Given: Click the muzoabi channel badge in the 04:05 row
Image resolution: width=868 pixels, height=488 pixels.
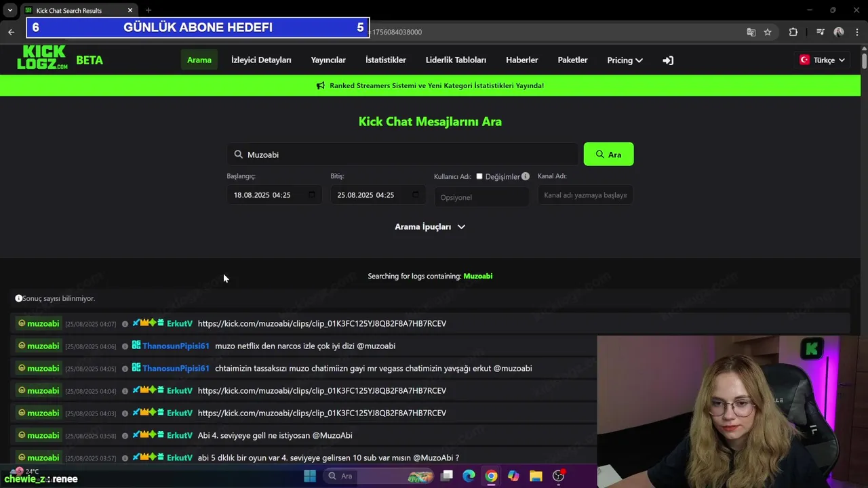Looking at the screenshot, I should pos(39,369).
